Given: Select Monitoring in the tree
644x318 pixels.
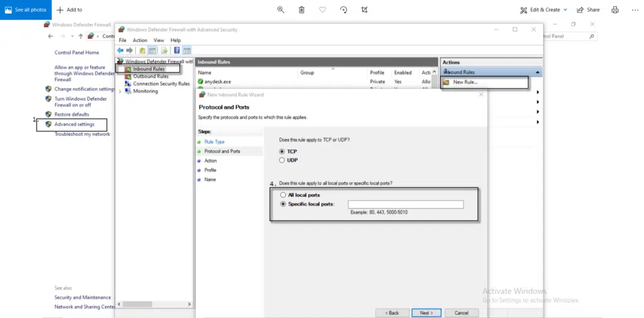Looking at the screenshot, I should tap(145, 91).
